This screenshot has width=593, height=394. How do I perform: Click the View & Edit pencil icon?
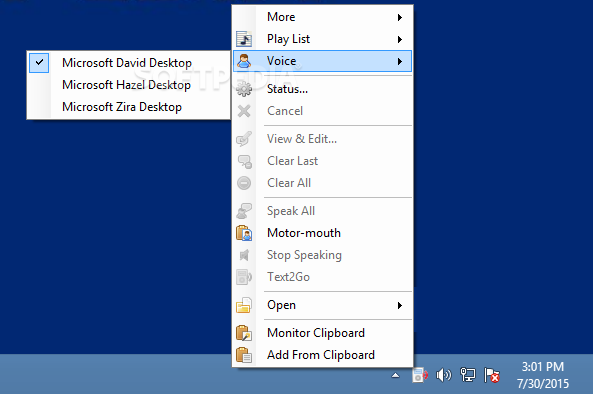tap(244, 139)
